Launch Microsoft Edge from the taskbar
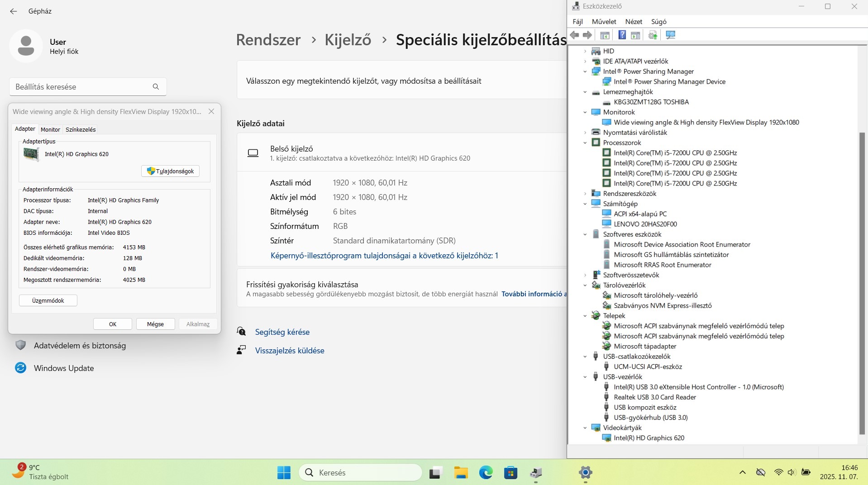The width and height of the screenshot is (868, 485). pos(486,472)
